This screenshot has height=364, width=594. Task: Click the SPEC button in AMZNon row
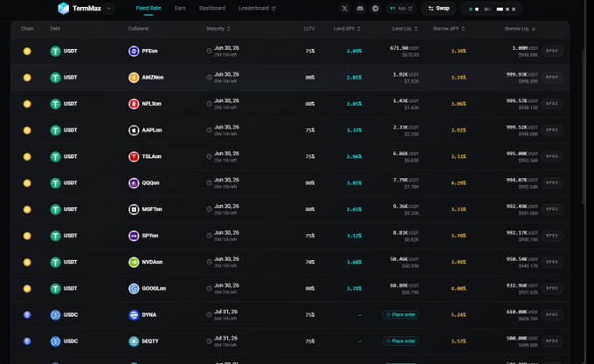coord(552,78)
